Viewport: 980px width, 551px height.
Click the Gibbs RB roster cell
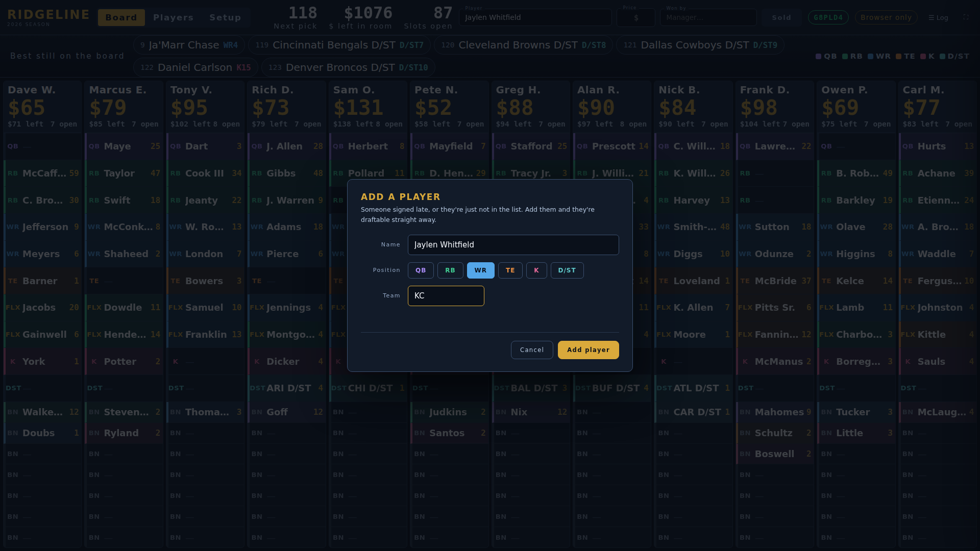[287, 173]
